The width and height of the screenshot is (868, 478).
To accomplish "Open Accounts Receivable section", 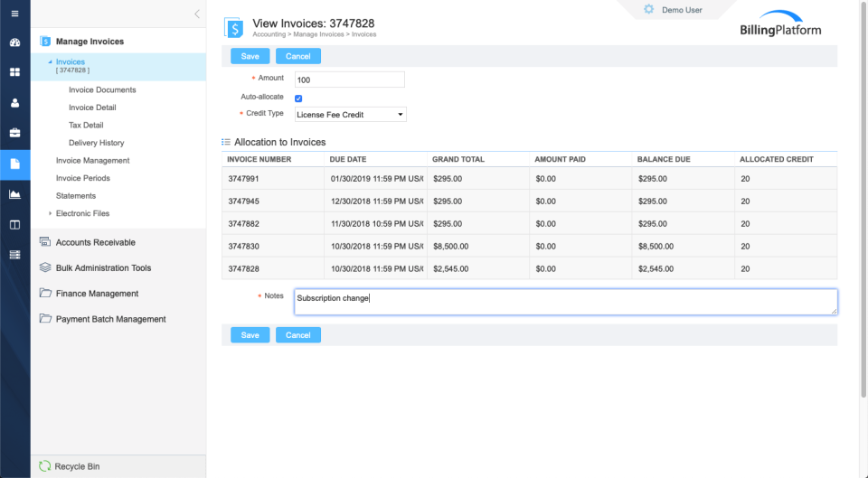I will (x=96, y=242).
